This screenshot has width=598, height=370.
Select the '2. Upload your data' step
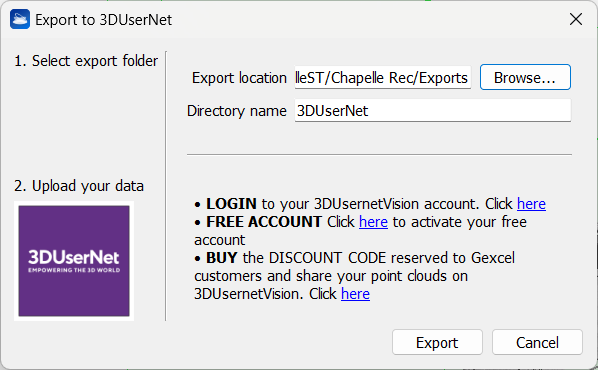click(79, 186)
